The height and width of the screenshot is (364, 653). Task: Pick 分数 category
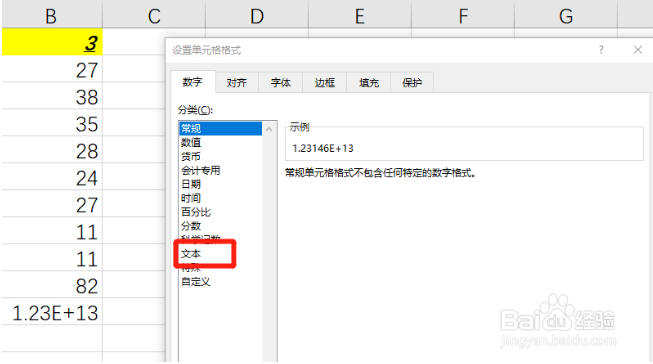point(191,226)
